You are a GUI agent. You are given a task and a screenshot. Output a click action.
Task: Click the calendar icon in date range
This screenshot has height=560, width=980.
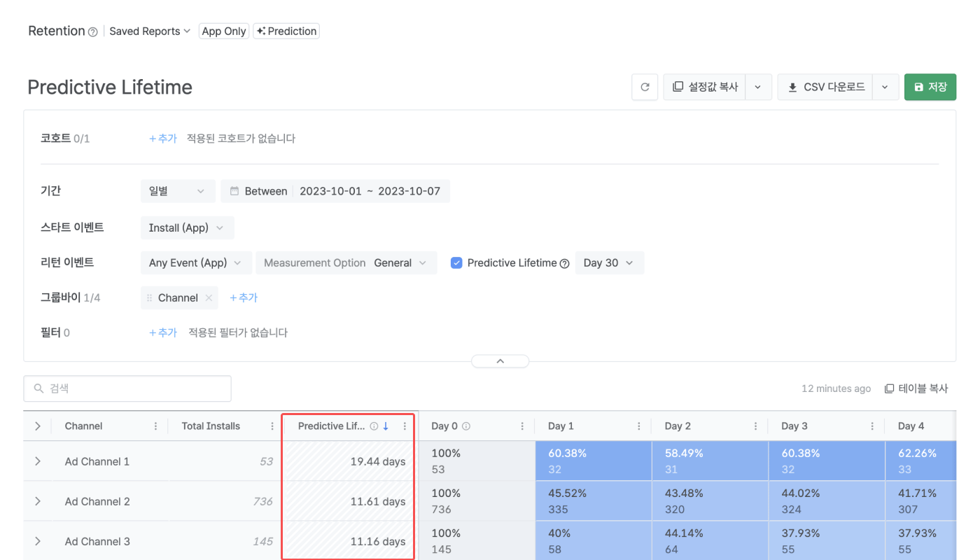pyautogui.click(x=234, y=191)
